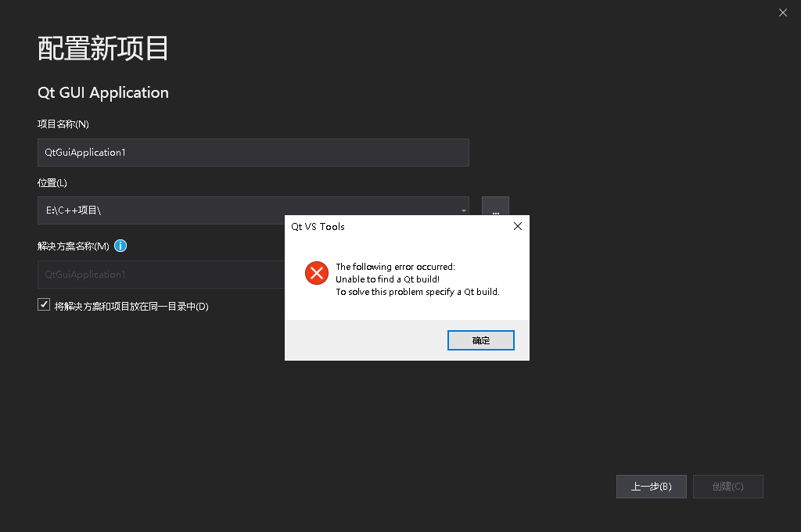Uncheck 将解决方案和项目放在同一目录中
This screenshot has height=532, width=801.
click(44, 304)
